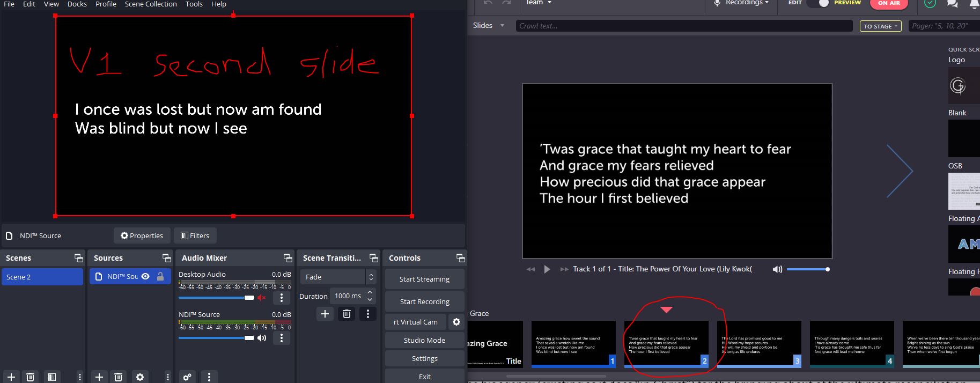Toggle the lock on NDI source

pyautogui.click(x=160, y=277)
